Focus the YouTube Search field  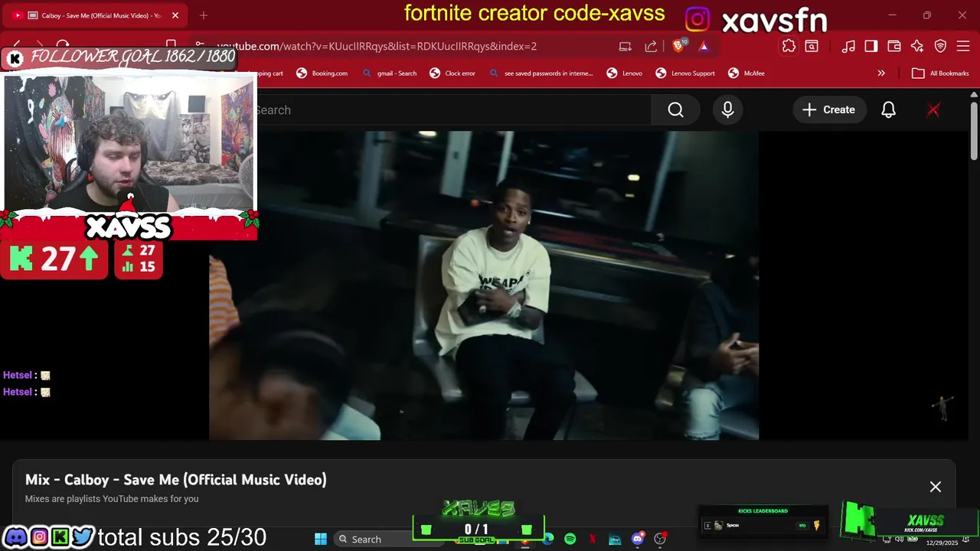click(x=452, y=110)
